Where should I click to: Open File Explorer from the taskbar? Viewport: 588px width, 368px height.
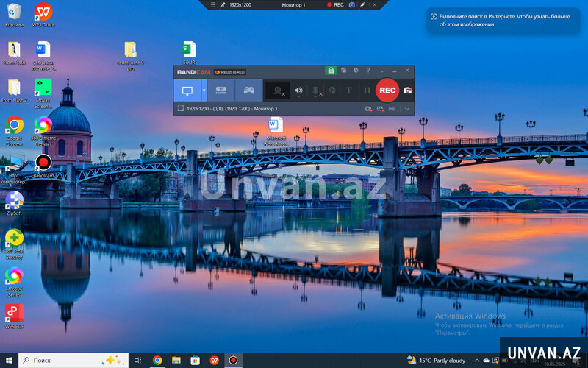click(176, 360)
